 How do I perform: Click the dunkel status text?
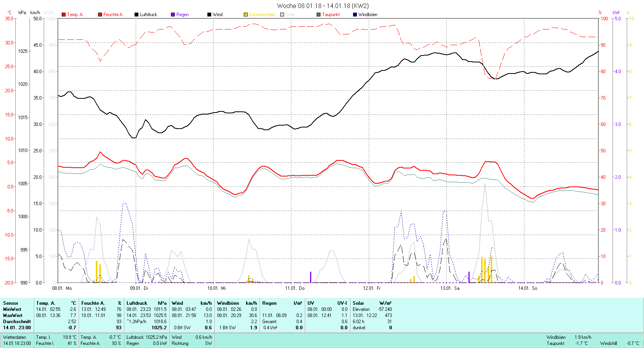click(359, 328)
